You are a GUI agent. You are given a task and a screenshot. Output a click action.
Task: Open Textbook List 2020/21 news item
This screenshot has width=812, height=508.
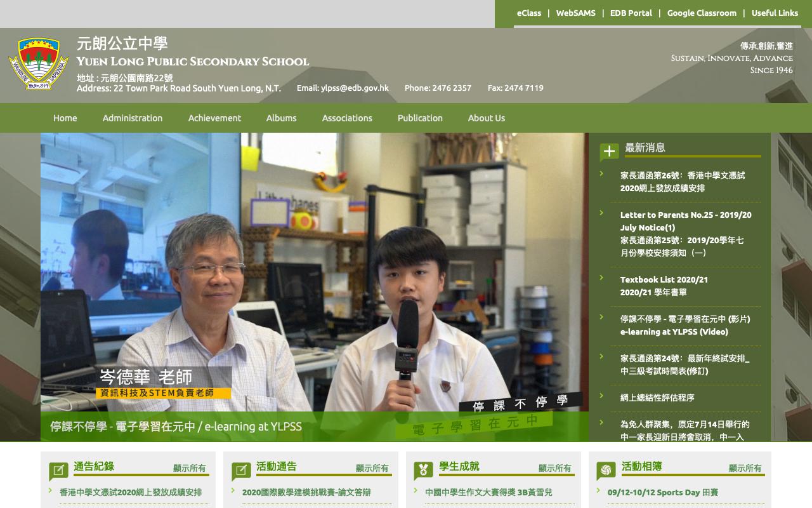click(x=664, y=286)
